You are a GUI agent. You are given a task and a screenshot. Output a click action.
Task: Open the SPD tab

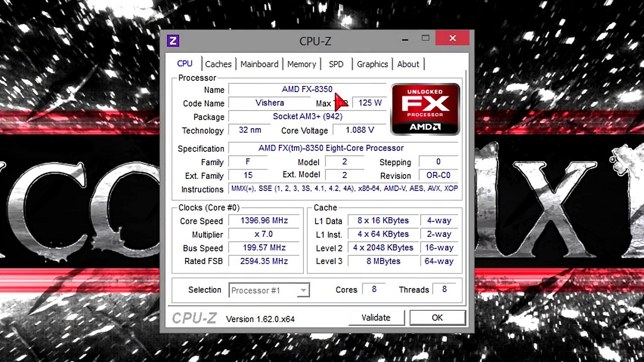(x=336, y=64)
